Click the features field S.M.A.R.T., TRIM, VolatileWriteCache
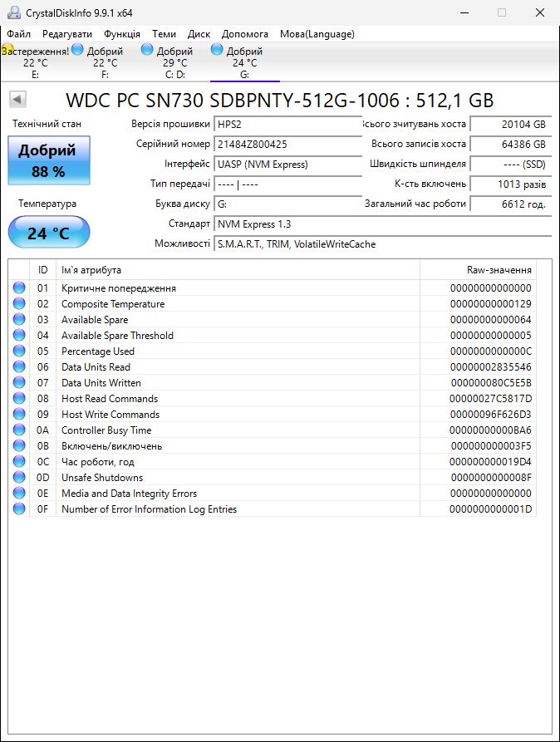 tap(382, 244)
